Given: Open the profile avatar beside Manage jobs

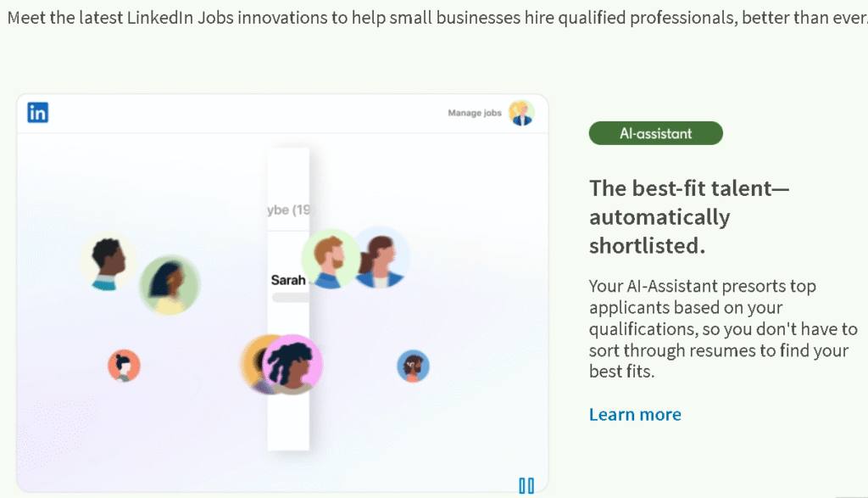Looking at the screenshot, I should (520, 113).
